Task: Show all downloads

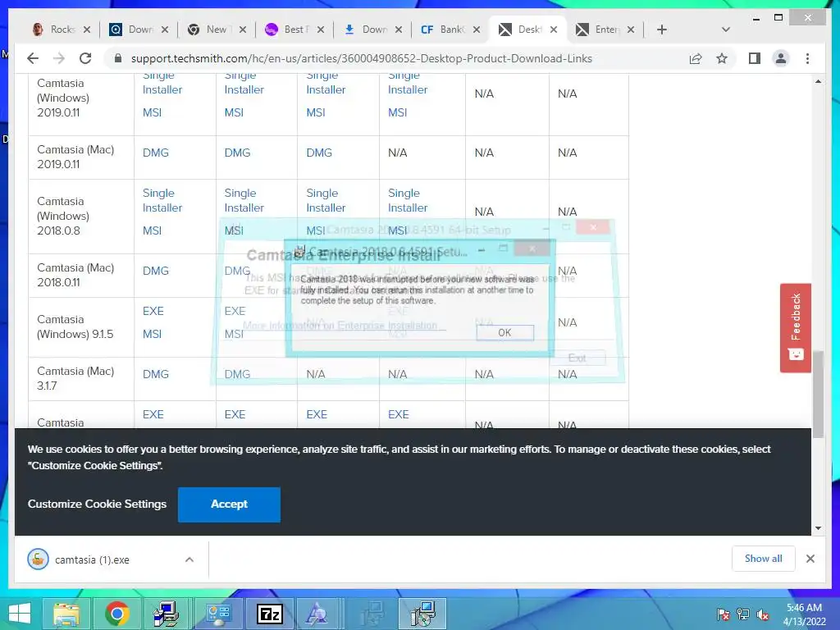Action: [x=764, y=559]
